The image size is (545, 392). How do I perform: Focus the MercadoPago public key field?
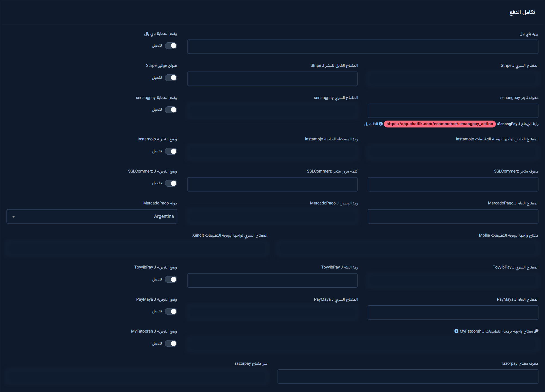tap(453, 216)
